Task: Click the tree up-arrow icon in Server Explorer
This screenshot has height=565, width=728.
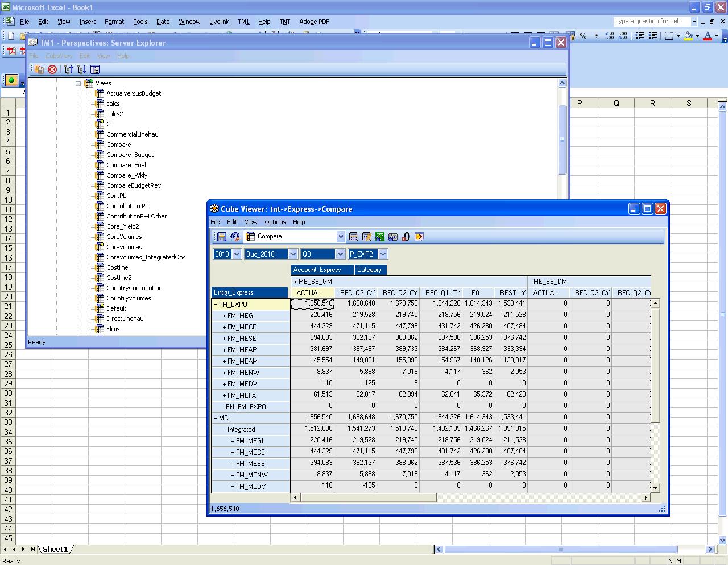Action: click(69, 69)
